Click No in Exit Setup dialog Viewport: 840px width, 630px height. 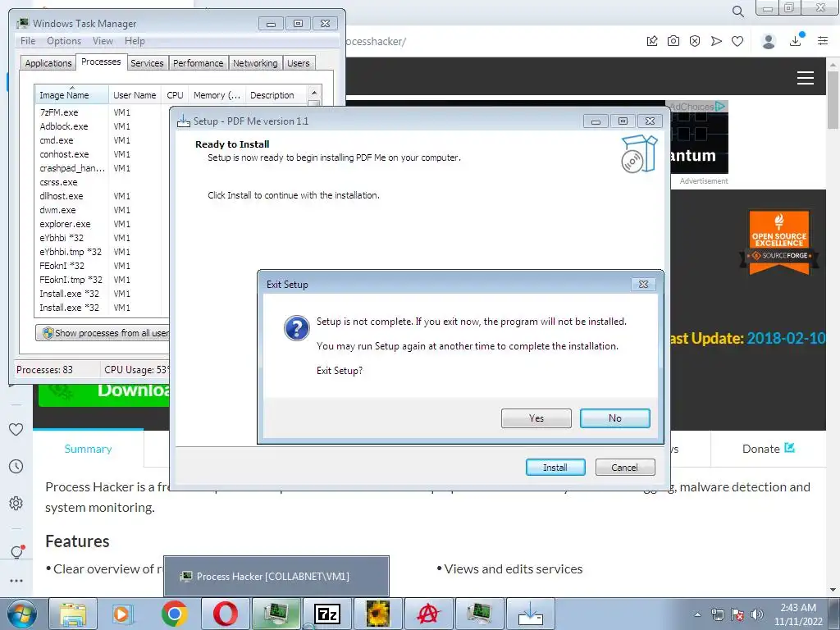pyautogui.click(x=615, y=418)
